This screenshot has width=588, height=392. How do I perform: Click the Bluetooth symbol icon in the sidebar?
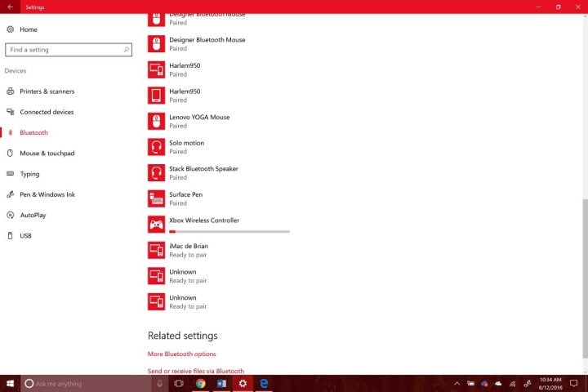(x=11, y=132)
